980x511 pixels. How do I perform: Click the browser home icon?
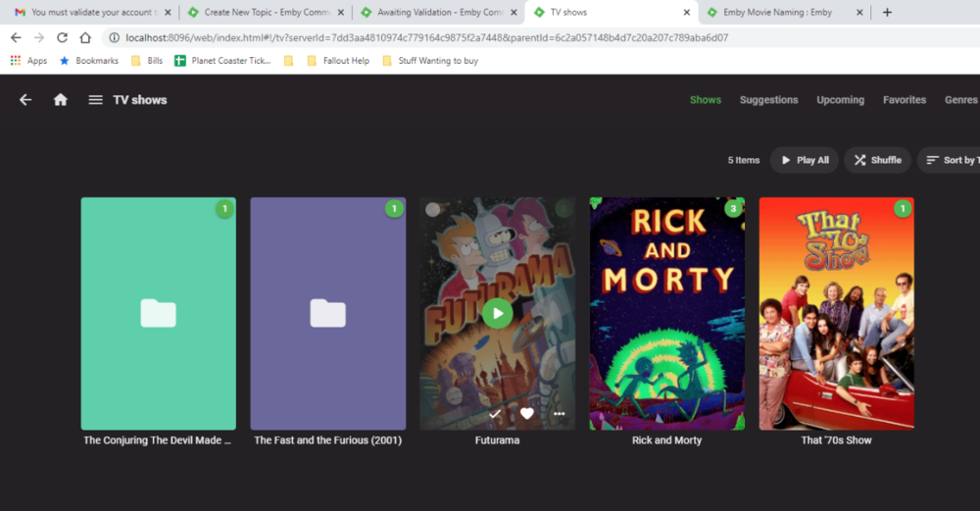(x=85, y=37)
